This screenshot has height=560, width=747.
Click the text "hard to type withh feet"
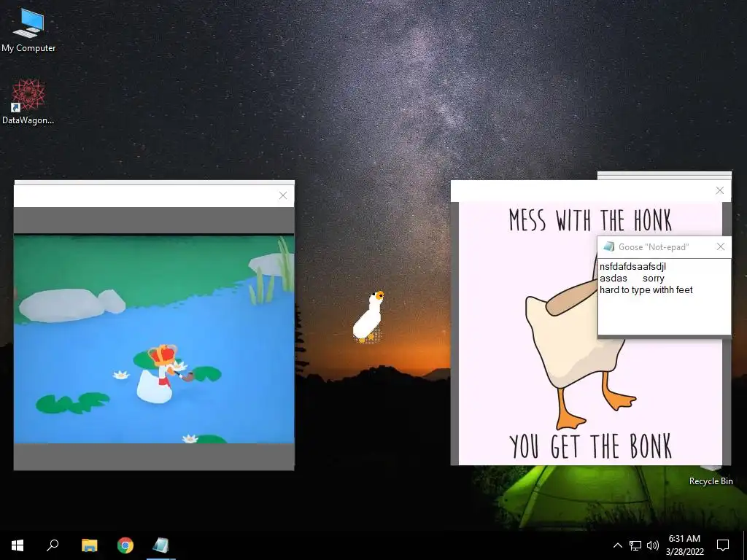(x=646, y=290)
